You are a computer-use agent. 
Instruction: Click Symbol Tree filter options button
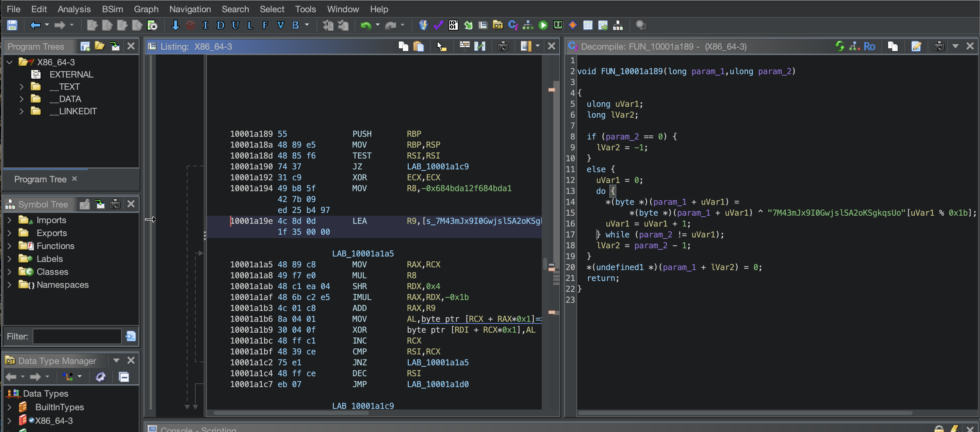point(130,336)
